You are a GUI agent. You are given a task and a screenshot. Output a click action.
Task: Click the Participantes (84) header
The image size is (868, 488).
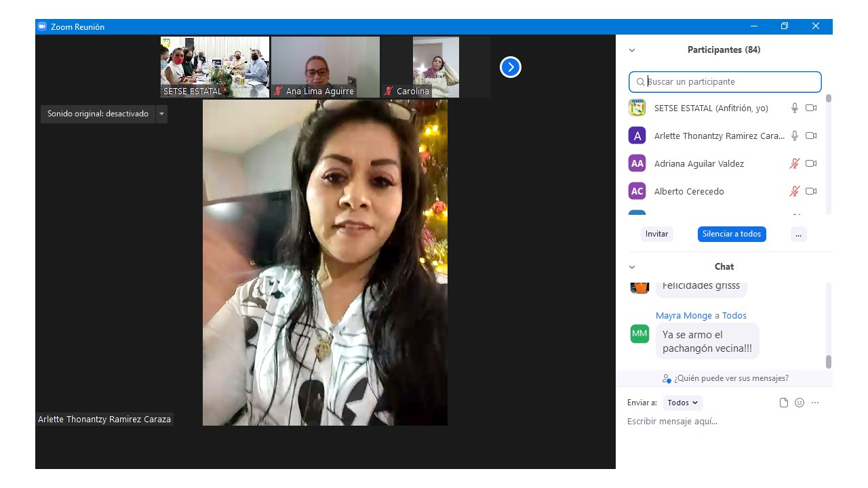(724, 50)
